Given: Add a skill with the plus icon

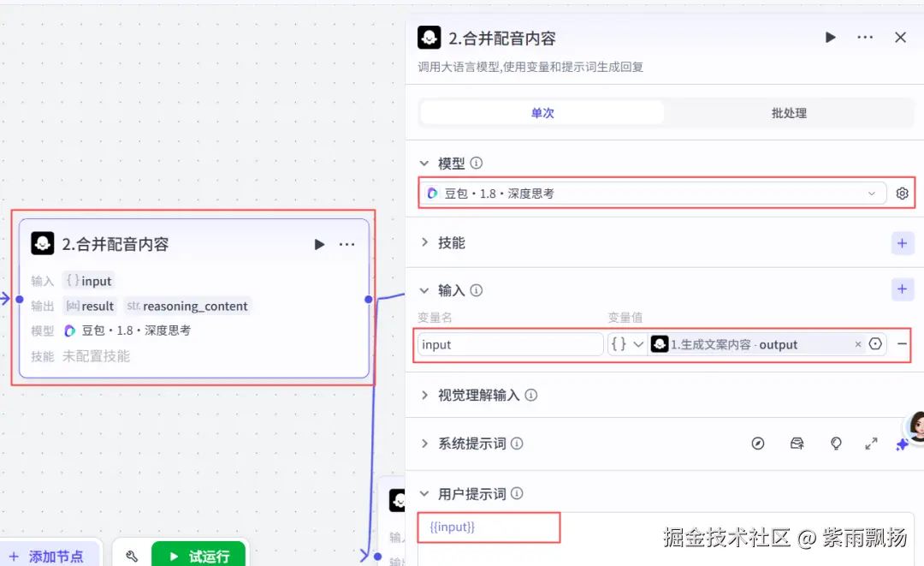Looking at the screenshot, I should 903,243.
